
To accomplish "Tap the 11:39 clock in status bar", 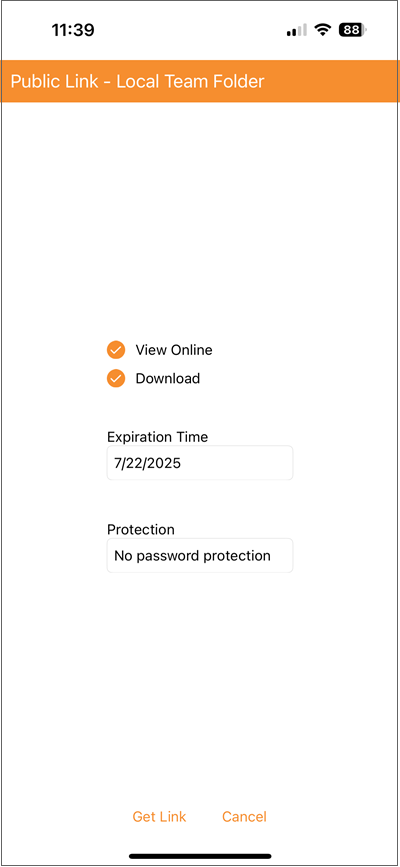I will click(x=73, y=30).
